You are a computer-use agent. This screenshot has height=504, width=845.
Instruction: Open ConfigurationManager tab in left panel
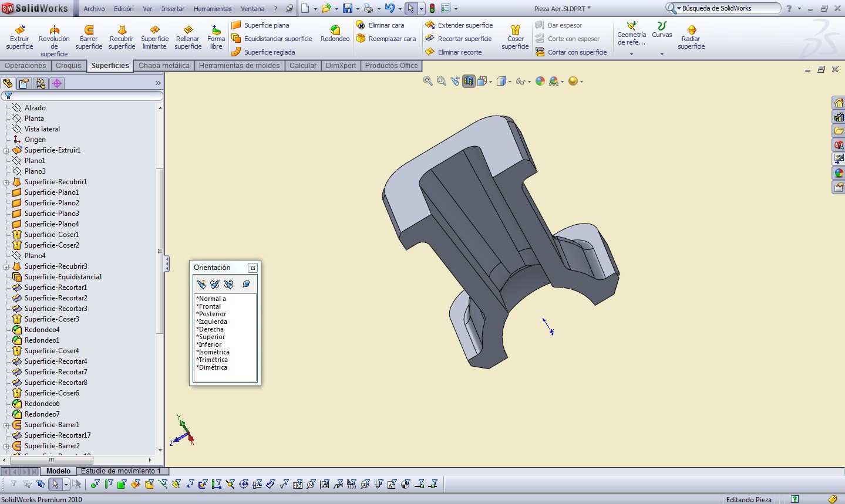41,83
